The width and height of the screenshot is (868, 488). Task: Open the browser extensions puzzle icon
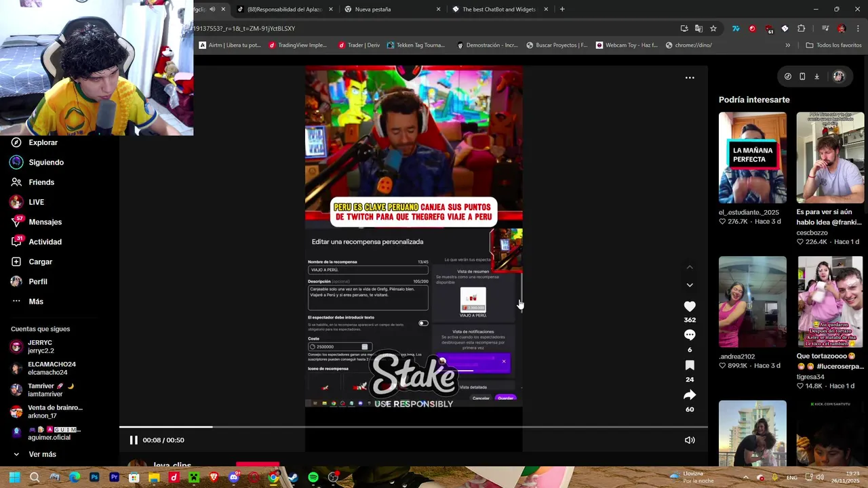pos(802,28)
